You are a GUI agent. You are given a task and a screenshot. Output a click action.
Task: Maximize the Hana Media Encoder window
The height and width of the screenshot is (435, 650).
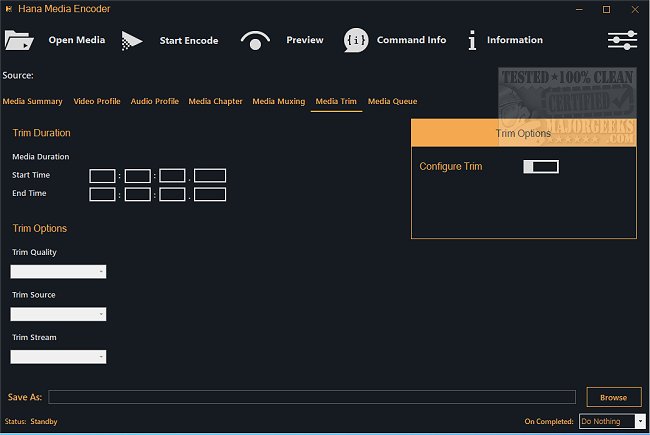tap(606, 9)
